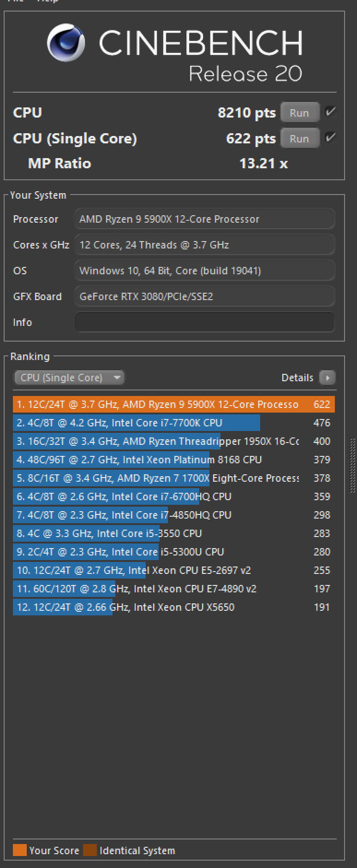Click the orange Your Score legend swatch
Image resolution: width=357 pixels, height=868 pixels.
click(x=20, y=850)
